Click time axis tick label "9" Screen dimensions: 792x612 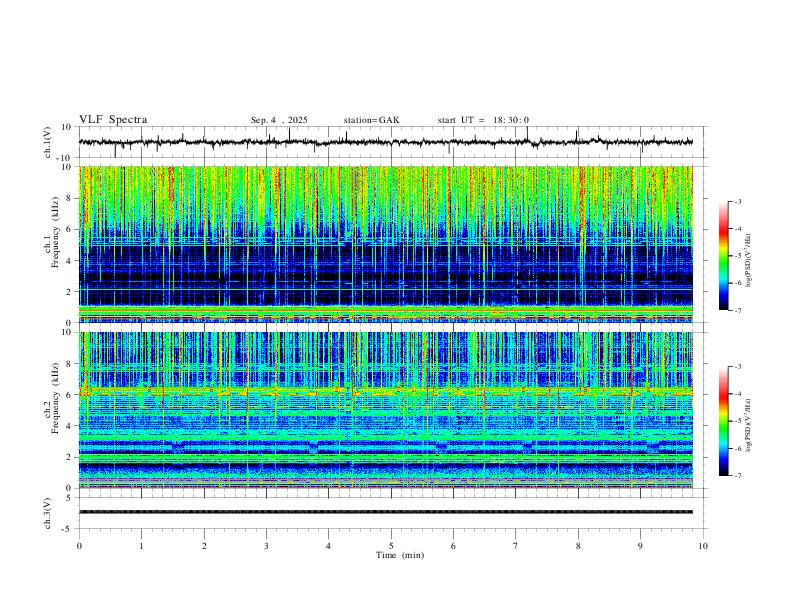click(x=640, y=546)
